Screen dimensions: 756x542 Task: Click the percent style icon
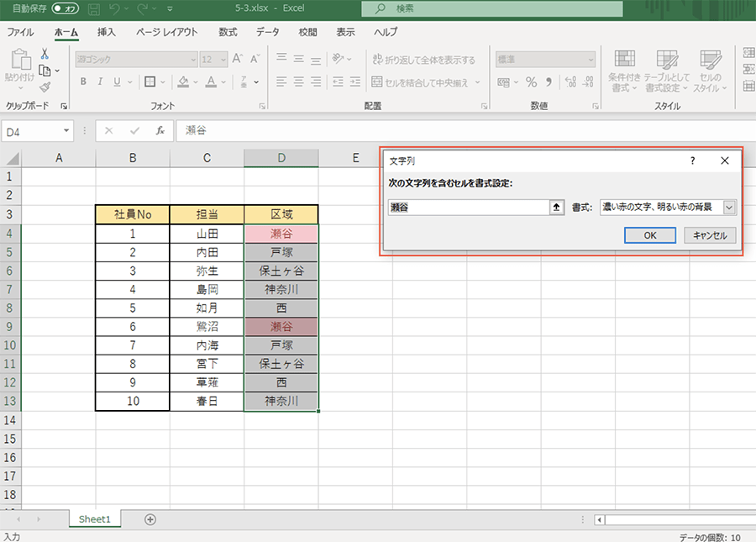531,82
